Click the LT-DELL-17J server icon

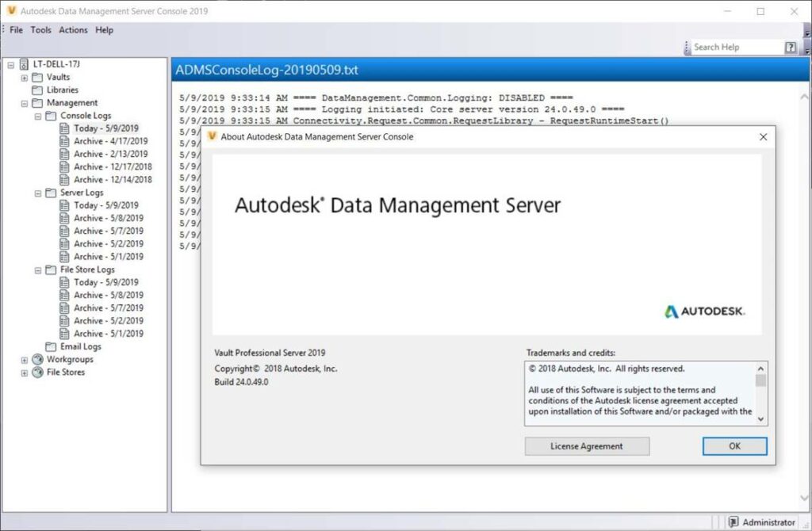coord(24,64)
